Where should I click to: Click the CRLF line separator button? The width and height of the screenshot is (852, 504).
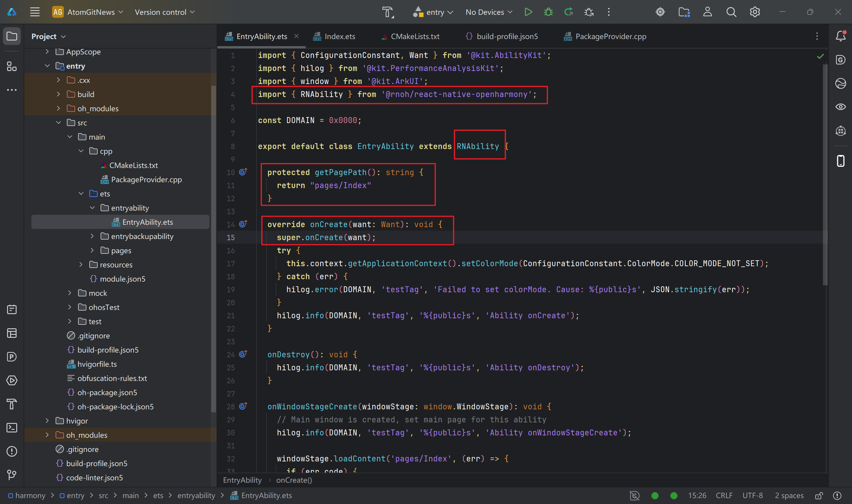click(x=724, y=495)
